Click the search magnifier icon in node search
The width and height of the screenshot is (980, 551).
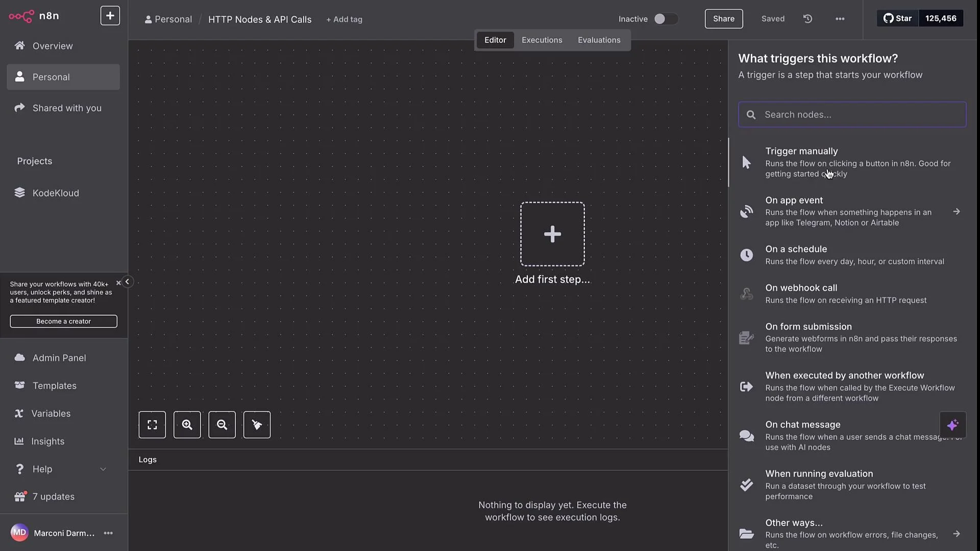click(x=751, y=115)
